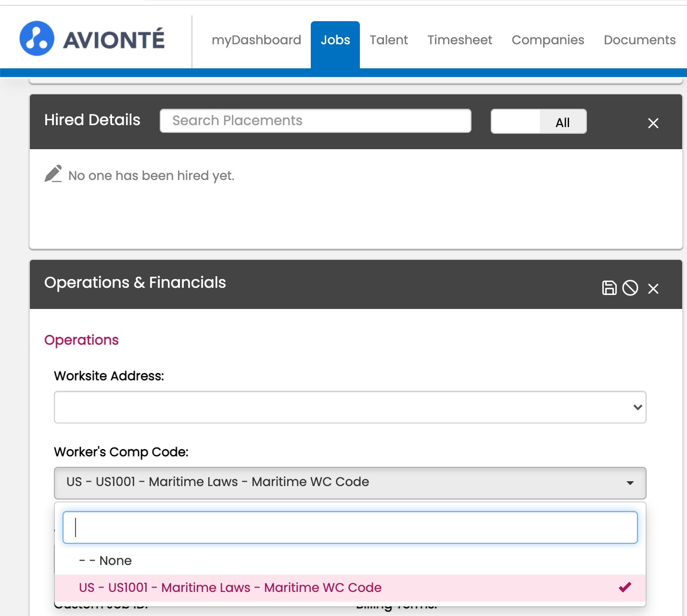Discard changes using the cancel icon
The width and height of the screenshot is (687, 616).
tap(630, 288)
